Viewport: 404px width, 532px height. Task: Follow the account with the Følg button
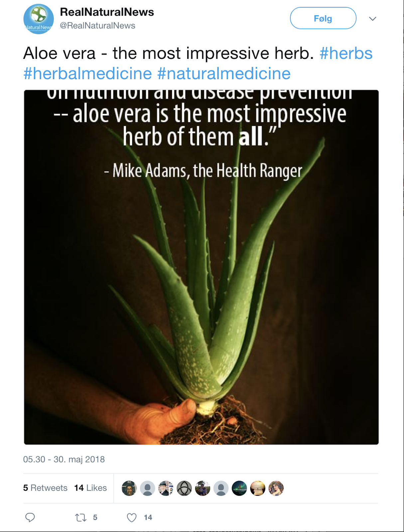click(x=323, y=18)
